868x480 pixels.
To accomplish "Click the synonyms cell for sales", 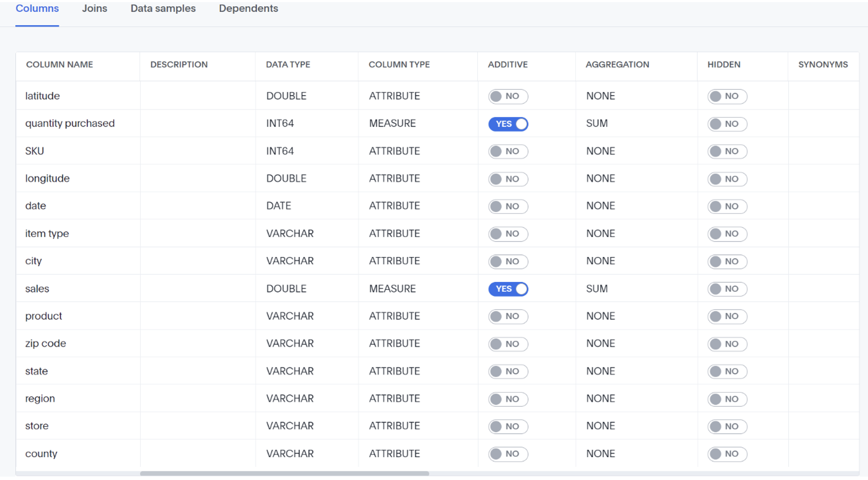I will click(x=824, y=289).
